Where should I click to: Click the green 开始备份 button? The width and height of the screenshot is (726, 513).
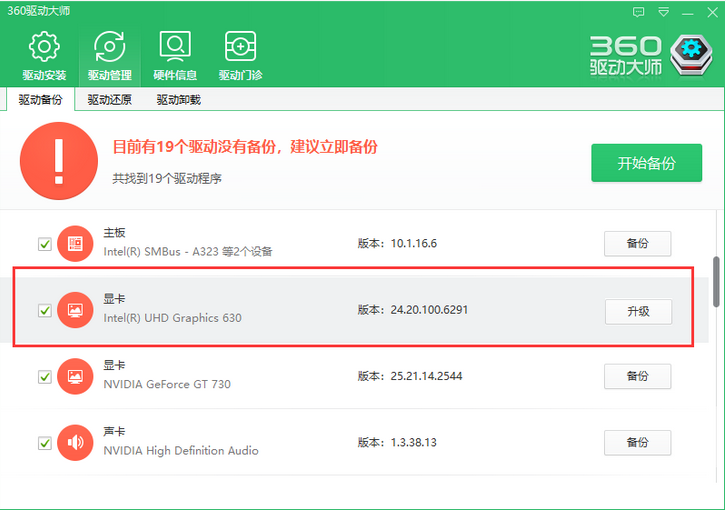click(x=646, y=163)
